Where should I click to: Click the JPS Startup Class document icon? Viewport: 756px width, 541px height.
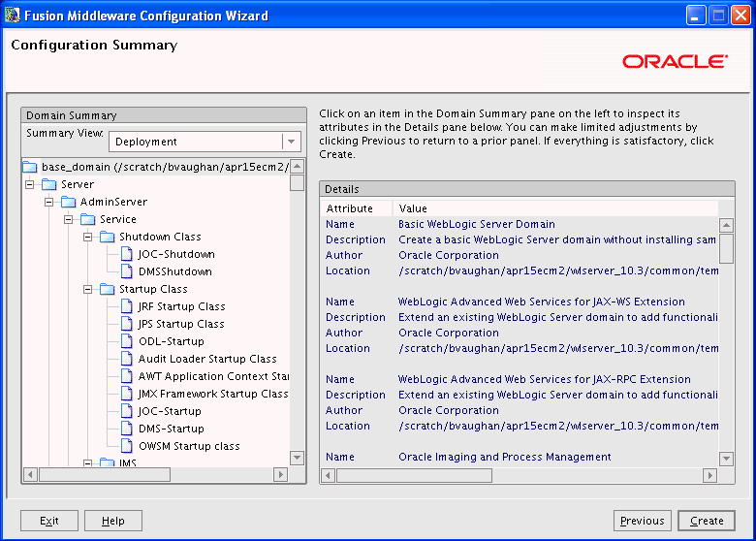127,324
